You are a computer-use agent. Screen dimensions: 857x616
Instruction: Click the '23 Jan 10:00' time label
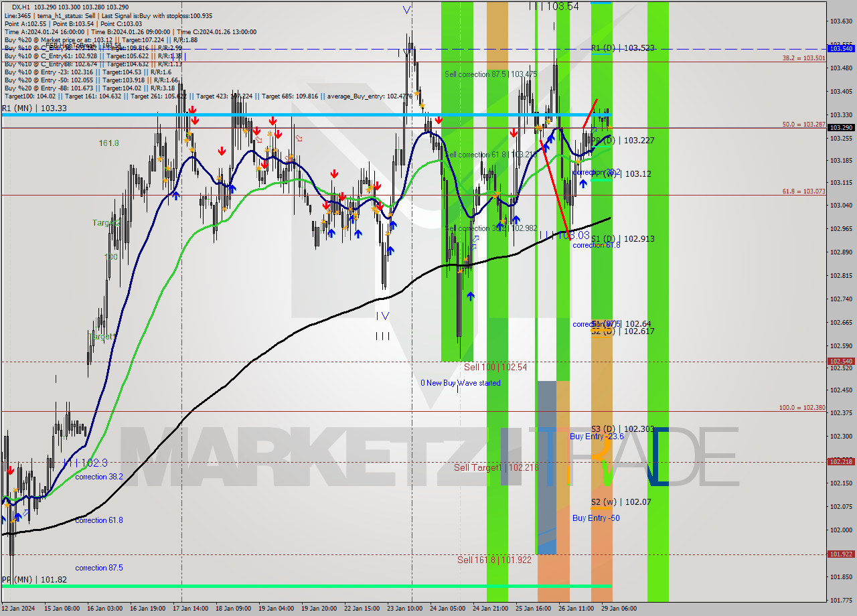coord(406,609)
